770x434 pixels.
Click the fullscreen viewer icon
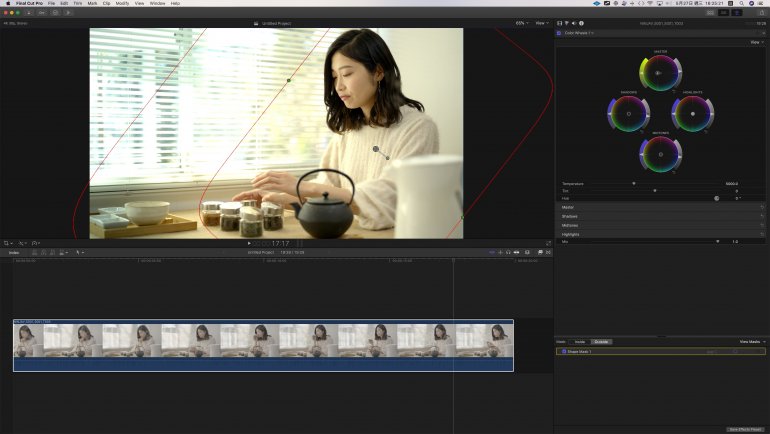point(550,243)
